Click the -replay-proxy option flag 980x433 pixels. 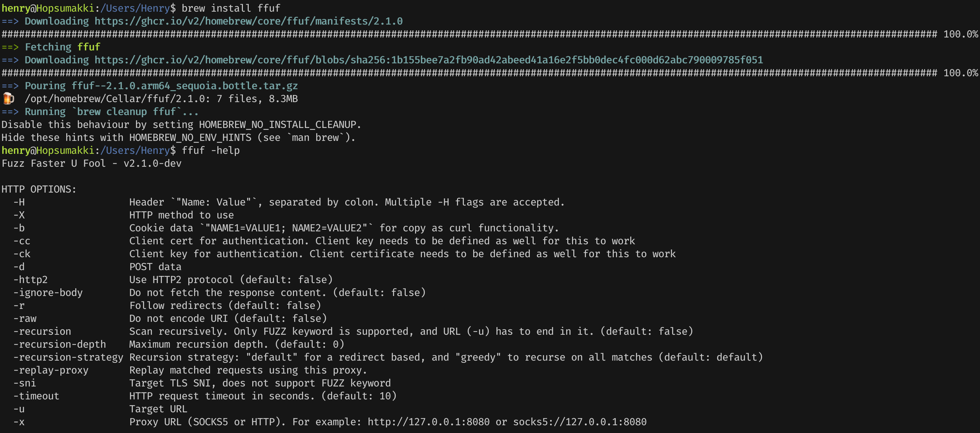pos(51,370)
